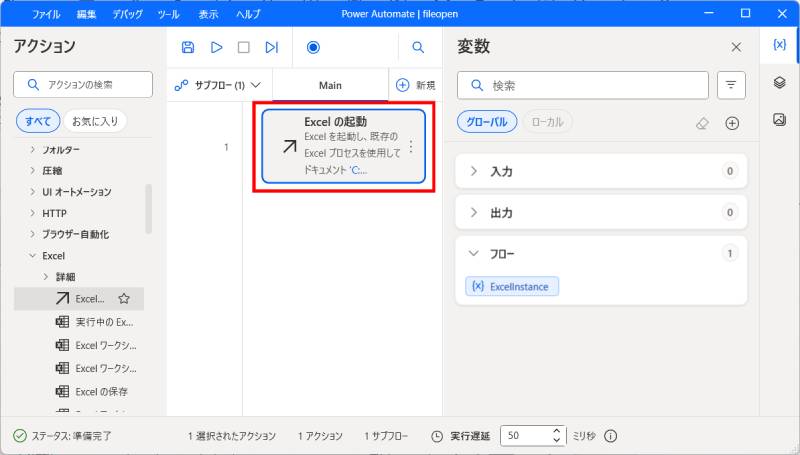Close the 変数 panel
This screenshot has height=455, width=800.
click(736, 47)
